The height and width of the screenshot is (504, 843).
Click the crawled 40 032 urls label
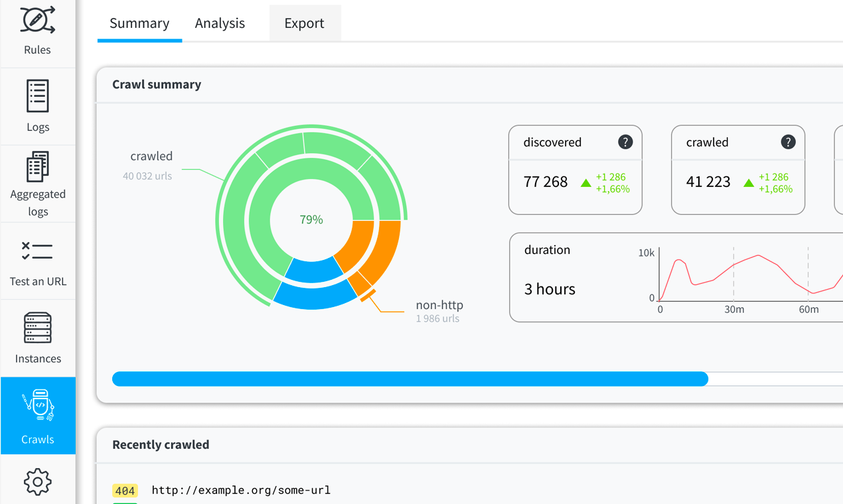[151, 157]
